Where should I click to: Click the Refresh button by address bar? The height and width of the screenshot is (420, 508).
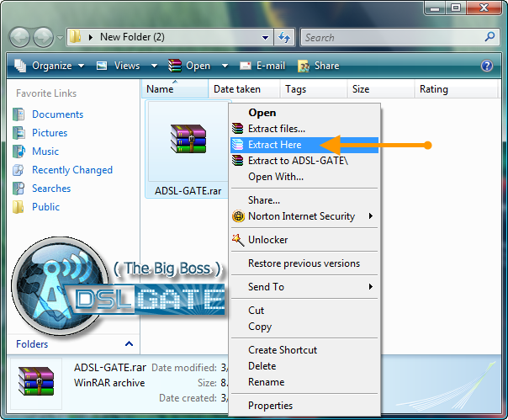pos(284,38)
